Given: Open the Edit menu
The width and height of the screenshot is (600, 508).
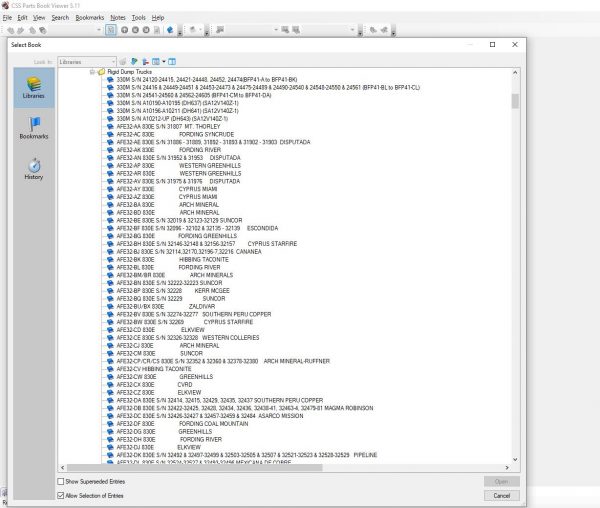Looking at the screenshot, I should 22,18.
